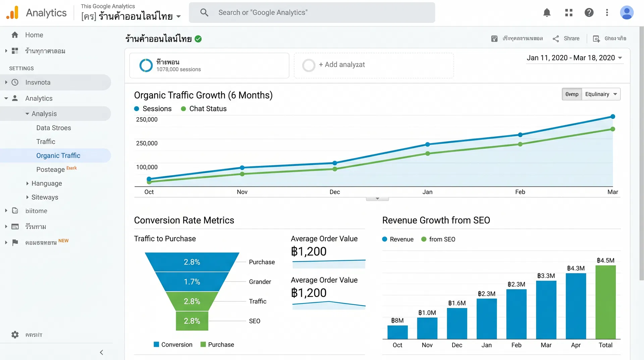Open the Help icon in the top bar

coord(589,12)
